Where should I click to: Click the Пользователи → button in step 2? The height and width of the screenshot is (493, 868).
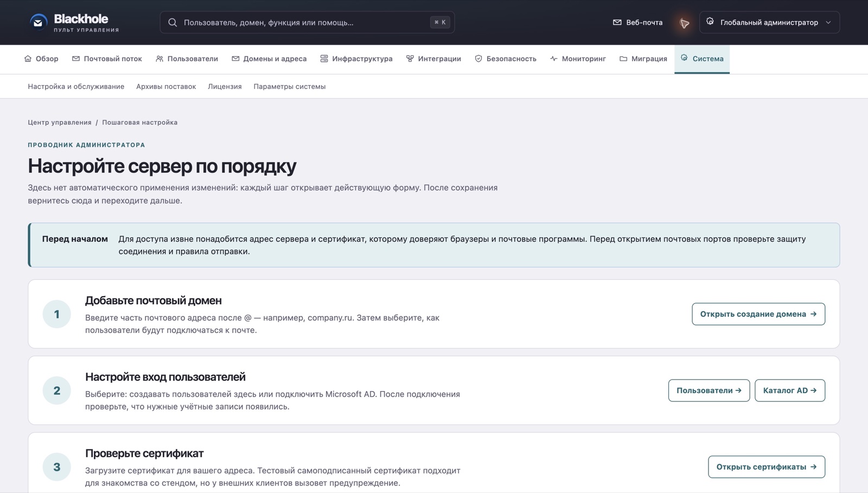(709, 390)
